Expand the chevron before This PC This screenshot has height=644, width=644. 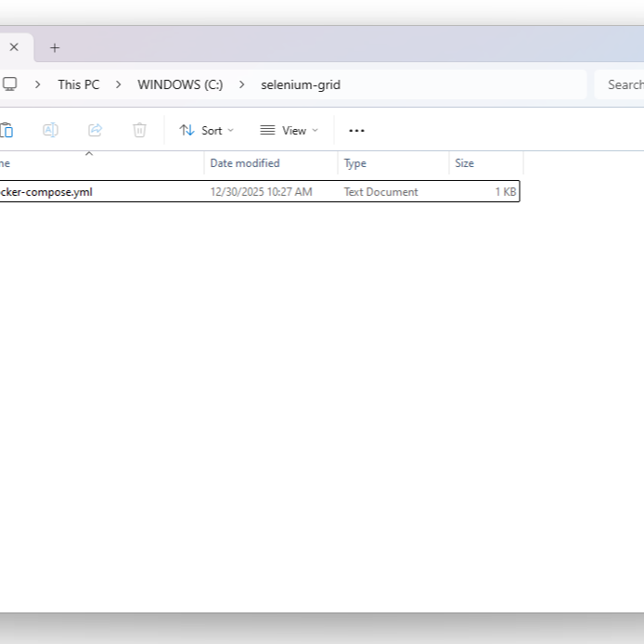pyautogui.click(x=38, y=84)
